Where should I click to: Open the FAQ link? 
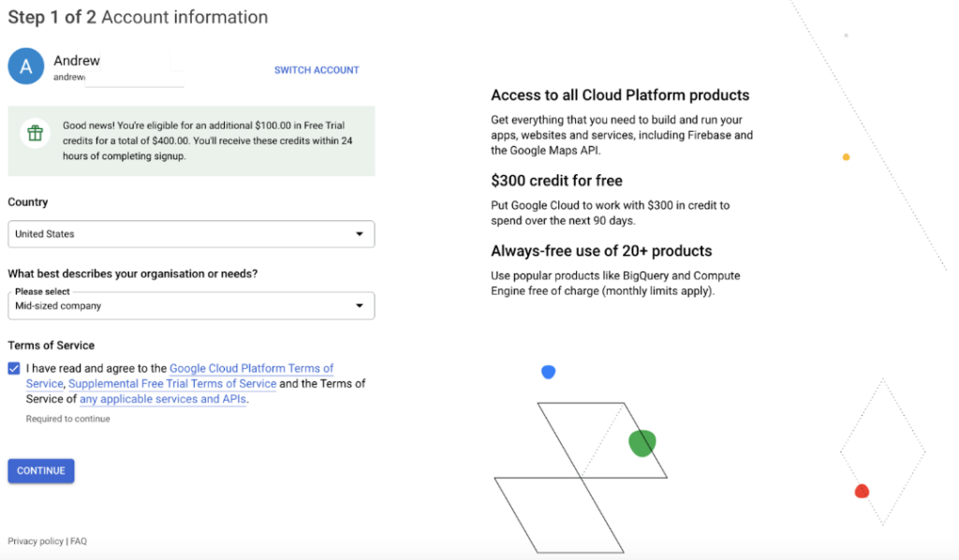[x=79, y=541]
